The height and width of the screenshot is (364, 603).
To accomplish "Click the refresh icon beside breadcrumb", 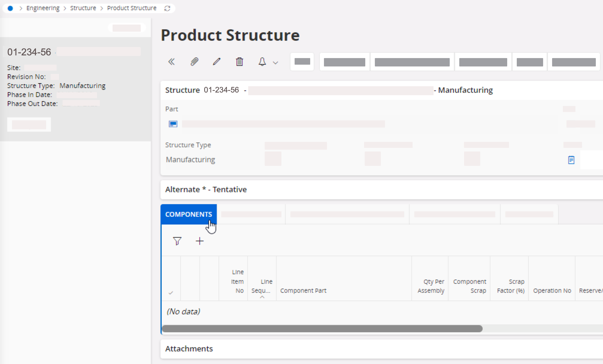I will point(167,8).
